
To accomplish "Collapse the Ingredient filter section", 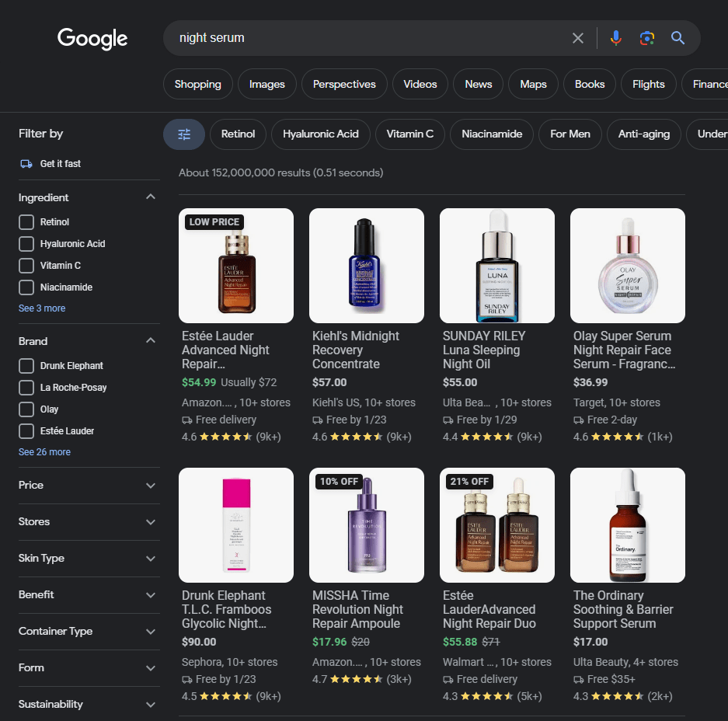I will (151, 197).
